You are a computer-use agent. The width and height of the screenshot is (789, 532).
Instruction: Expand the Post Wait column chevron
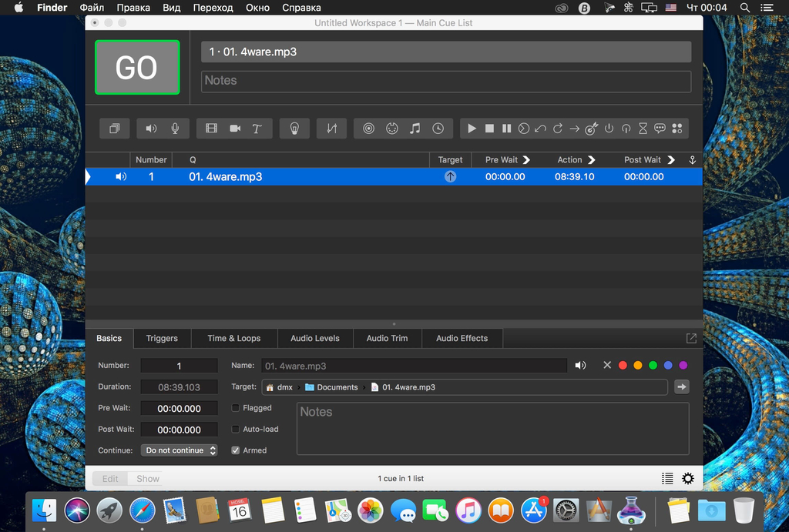(x=671, y=160)
